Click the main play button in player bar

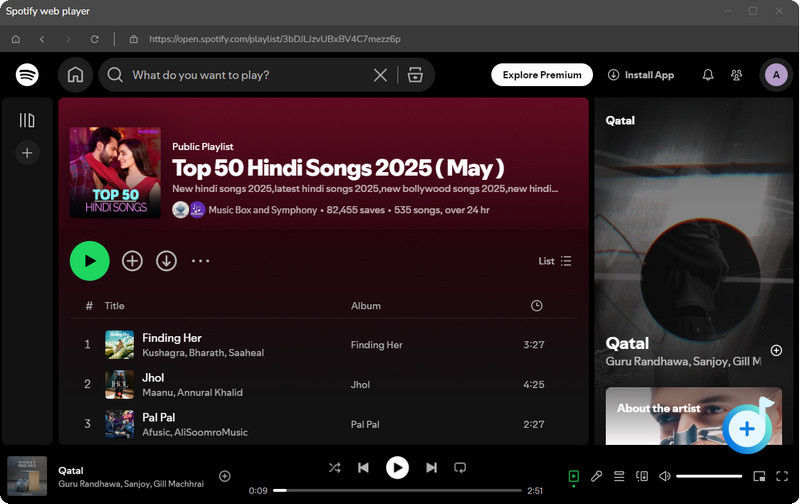pos(397,468)
